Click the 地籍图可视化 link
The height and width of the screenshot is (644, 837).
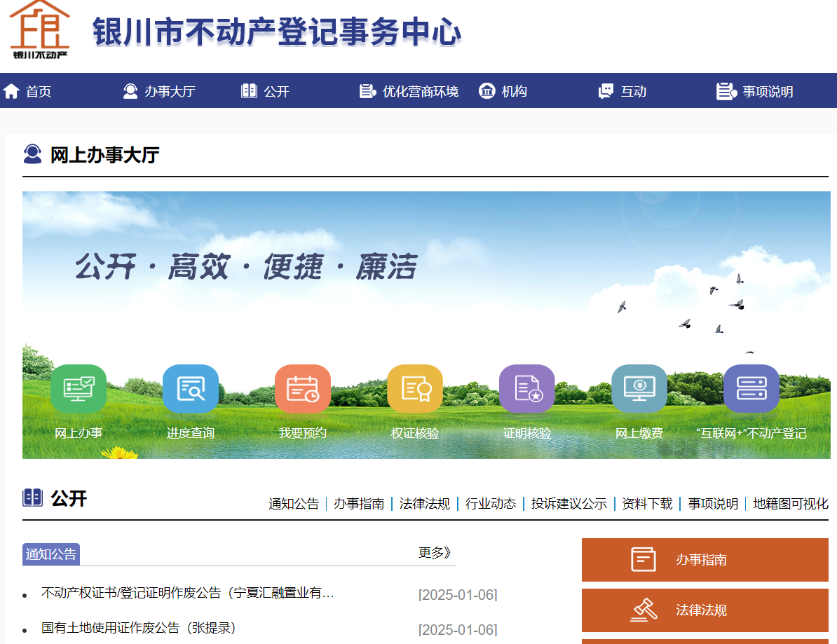coord(790,504)
